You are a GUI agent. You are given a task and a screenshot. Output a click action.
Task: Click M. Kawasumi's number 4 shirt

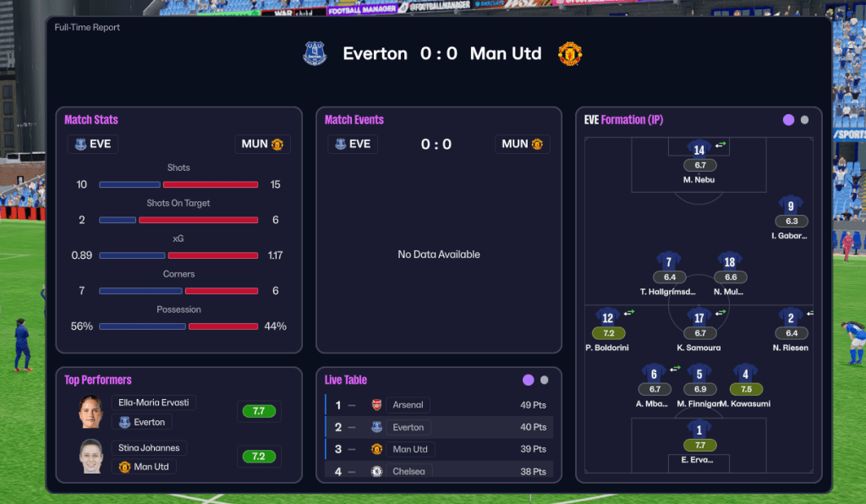745,373
